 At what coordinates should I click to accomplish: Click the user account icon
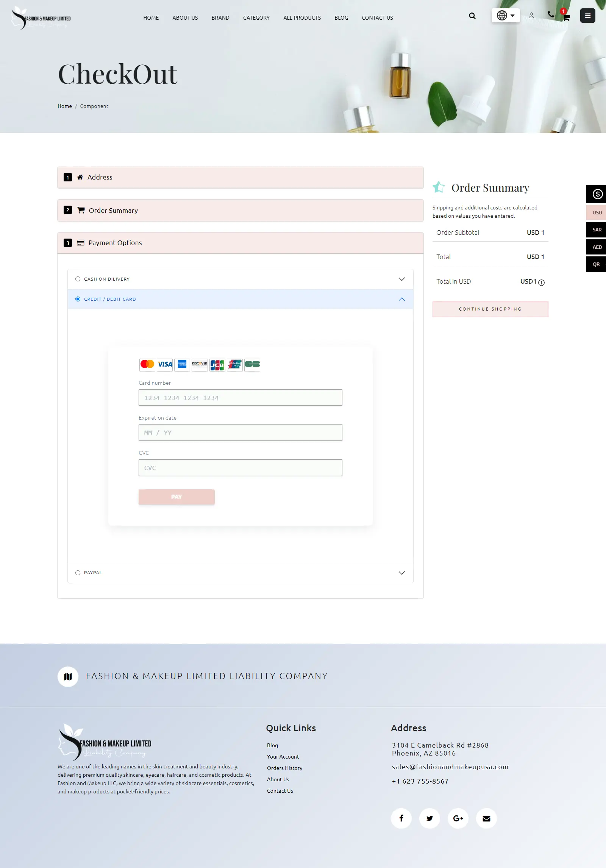(x=531, y=16)
